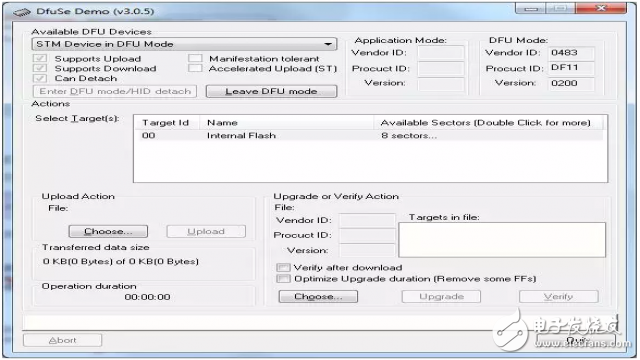The width and height of the screenshot is (640, 360).
Task: Open the Available DFU Devices dropdown
Action: point(184,44)
